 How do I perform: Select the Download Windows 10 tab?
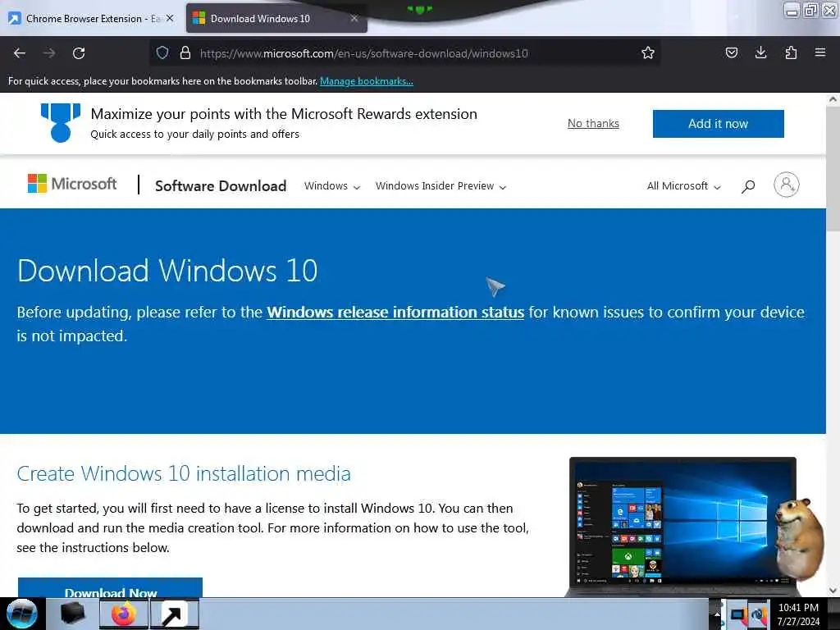pyautogui.click(x=276, y=18)
